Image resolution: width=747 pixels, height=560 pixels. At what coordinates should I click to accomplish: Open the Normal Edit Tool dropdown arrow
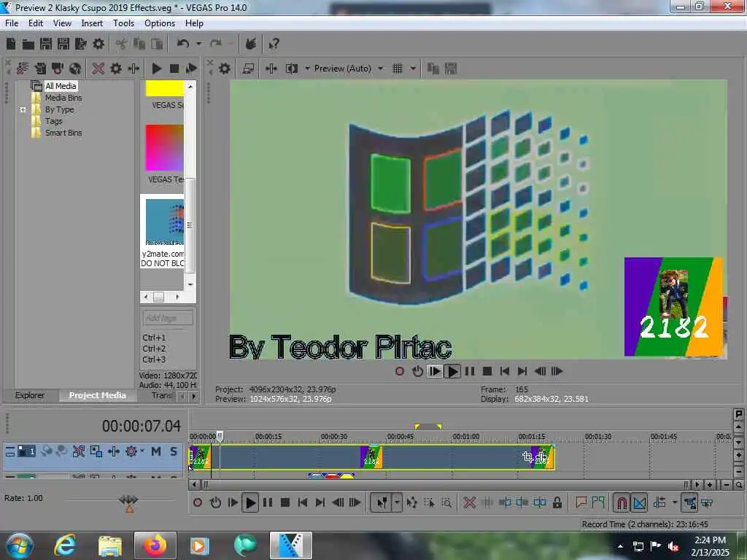click(x=397, y=502)
